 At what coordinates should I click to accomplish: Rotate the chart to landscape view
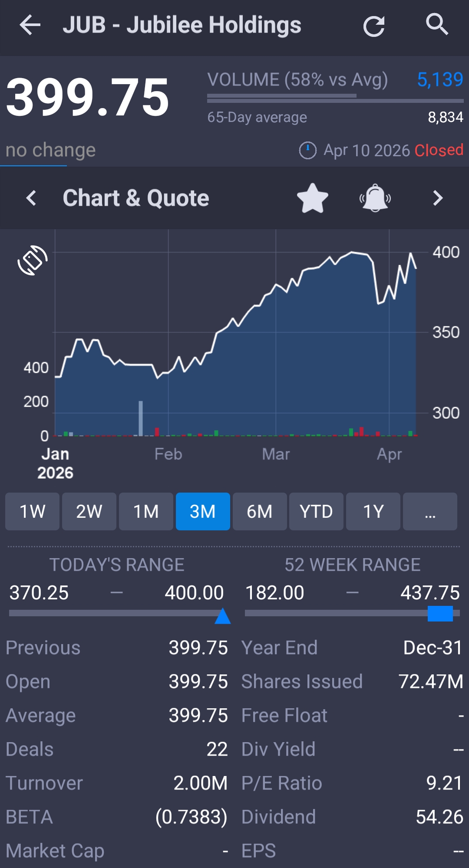(33, 260)
